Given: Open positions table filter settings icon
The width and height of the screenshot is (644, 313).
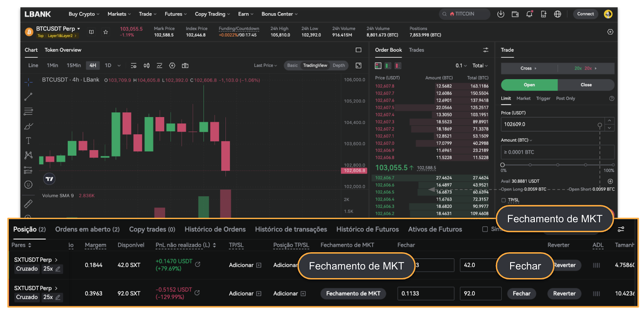Looking at the screenshot, I should click(621, 229).
